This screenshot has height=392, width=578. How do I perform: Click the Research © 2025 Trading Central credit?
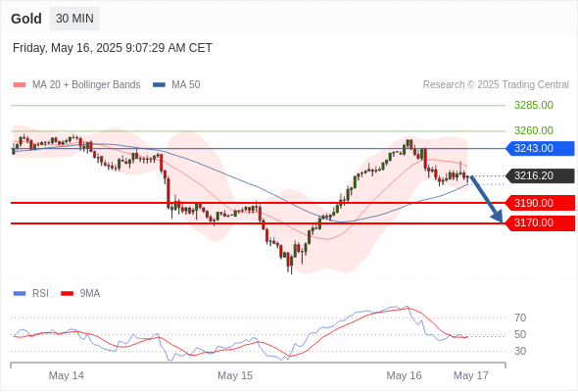click(x=496, y=85)
